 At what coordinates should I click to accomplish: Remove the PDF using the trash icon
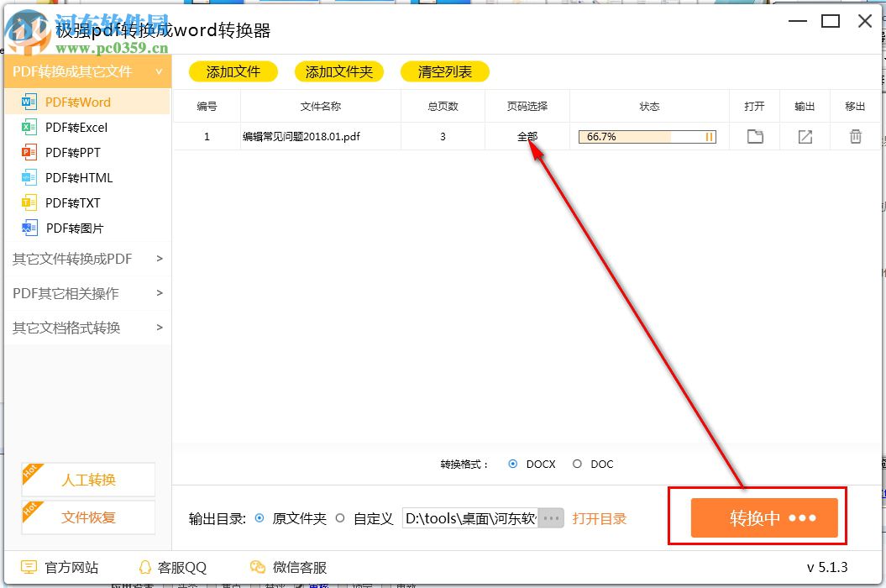[x=856, y=136]
